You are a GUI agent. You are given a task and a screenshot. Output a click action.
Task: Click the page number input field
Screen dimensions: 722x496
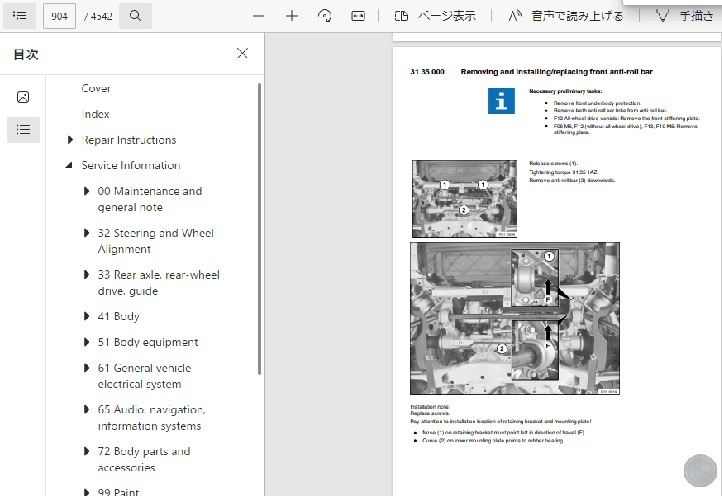pos(59,16)
